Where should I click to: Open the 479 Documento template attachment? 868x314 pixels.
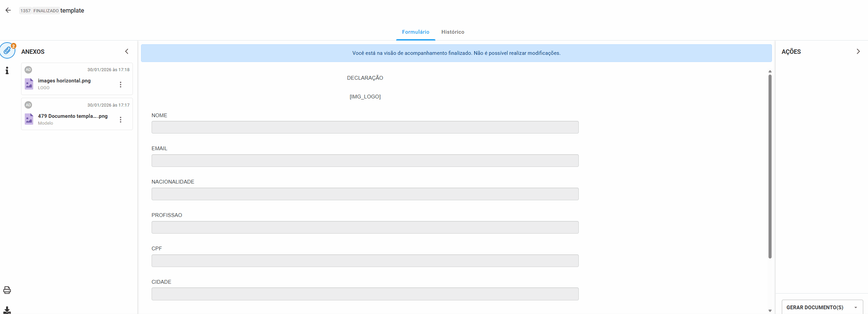(x=73, y=116)
